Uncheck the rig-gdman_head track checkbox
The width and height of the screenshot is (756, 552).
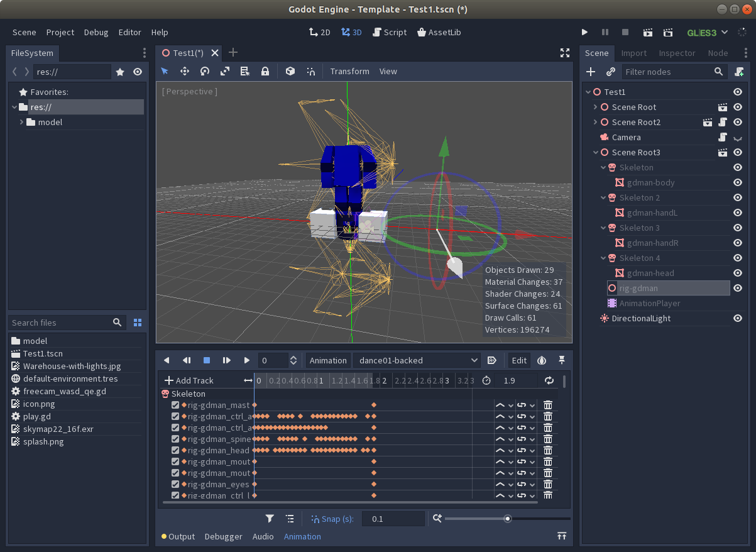(175, 450)
